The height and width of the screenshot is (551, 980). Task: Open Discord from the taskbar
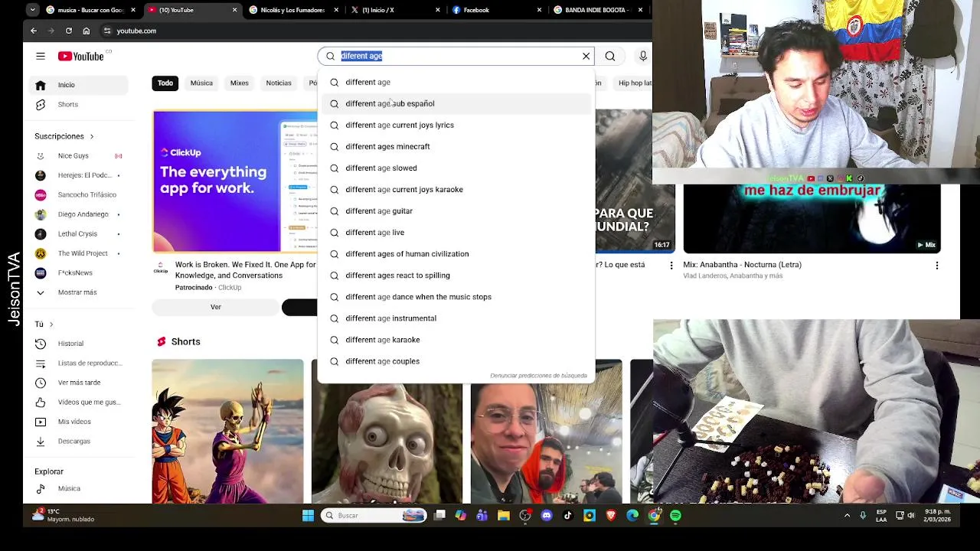547,516
